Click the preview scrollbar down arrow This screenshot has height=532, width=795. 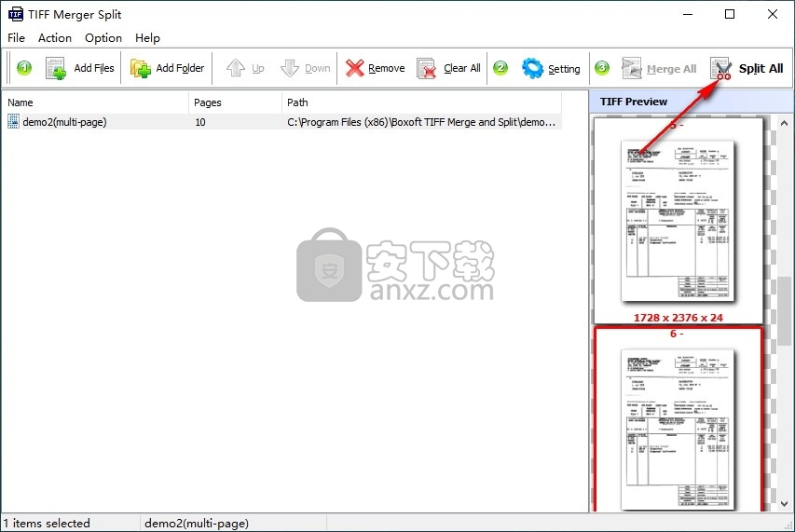784,504
